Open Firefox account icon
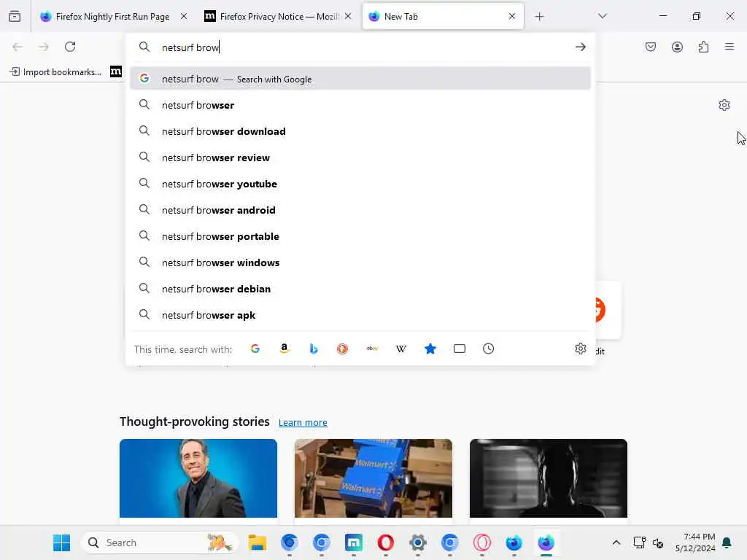Image resolution: width=747 pixels, height=560 pixels. (677, 47)
